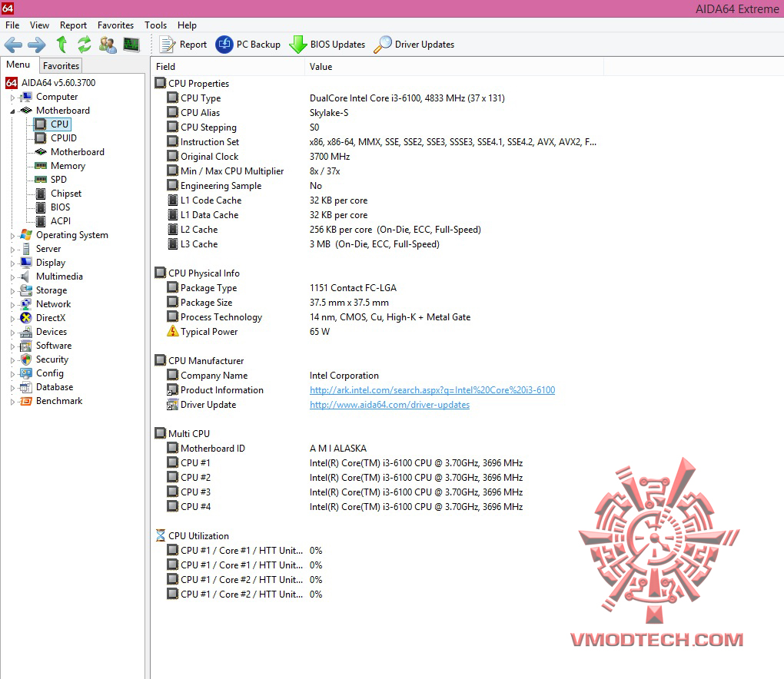The width and height of the screenshot is (784, 679).
Task: Click the Network icon in the tree
Action: pyautogui.click(x=26, y=303)
